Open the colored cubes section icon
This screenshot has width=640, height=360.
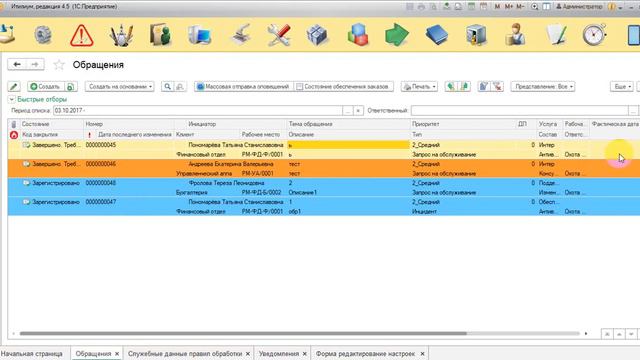coord(358,35)
